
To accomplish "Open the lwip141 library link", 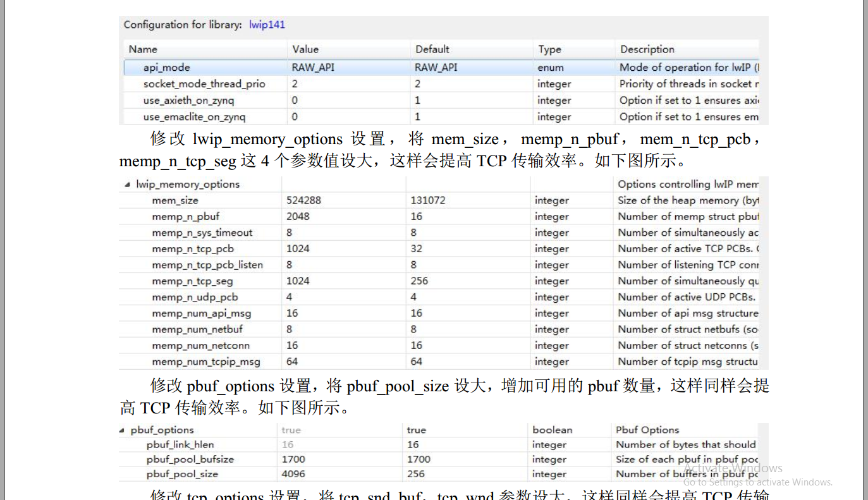I will (267, 25).
